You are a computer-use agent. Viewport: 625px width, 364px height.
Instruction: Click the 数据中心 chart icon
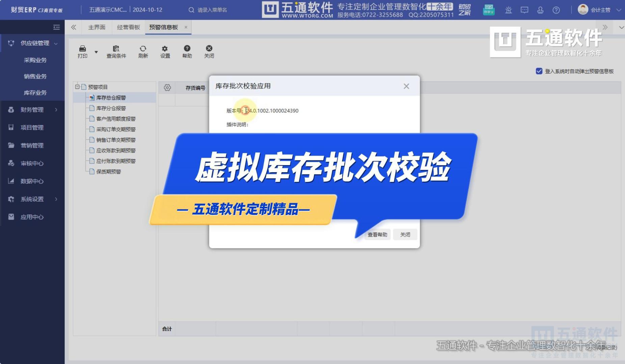coord(11,181)
